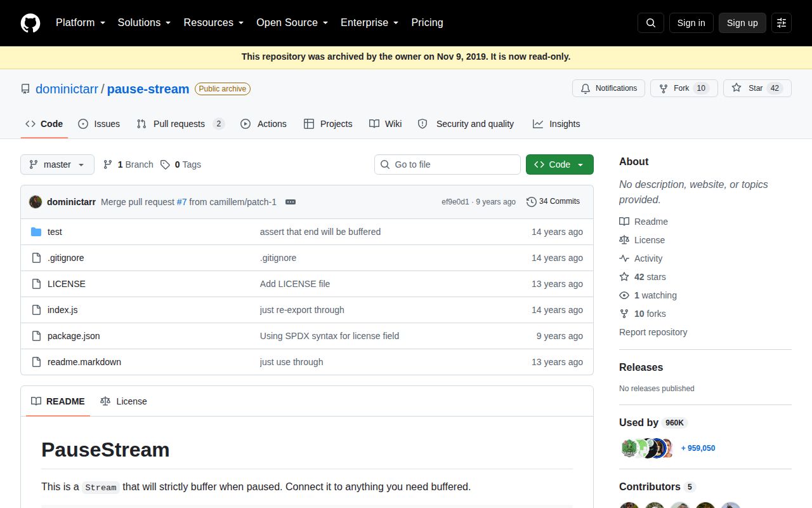Click the Sign in button

(691, 23)
